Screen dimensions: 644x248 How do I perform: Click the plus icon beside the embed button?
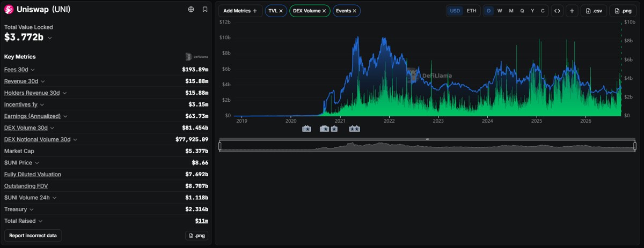(572, 11)
